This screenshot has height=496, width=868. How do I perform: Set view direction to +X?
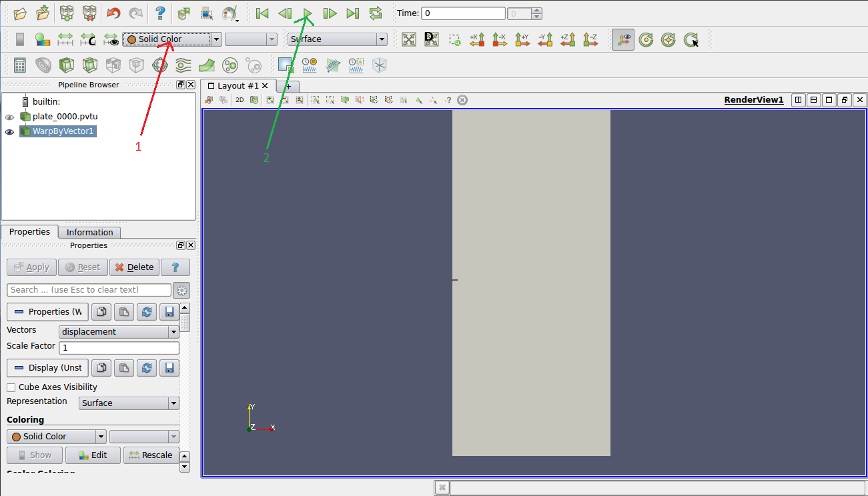point(477,39)
